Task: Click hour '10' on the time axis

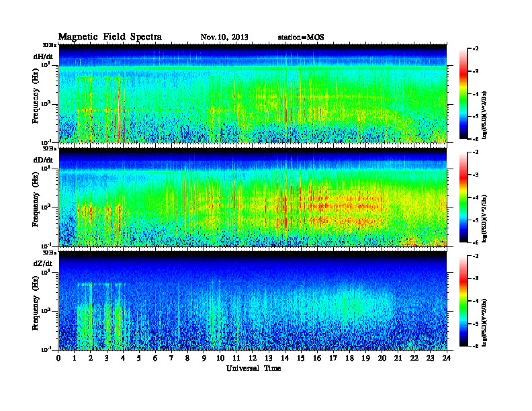Action: click(220, 358)
